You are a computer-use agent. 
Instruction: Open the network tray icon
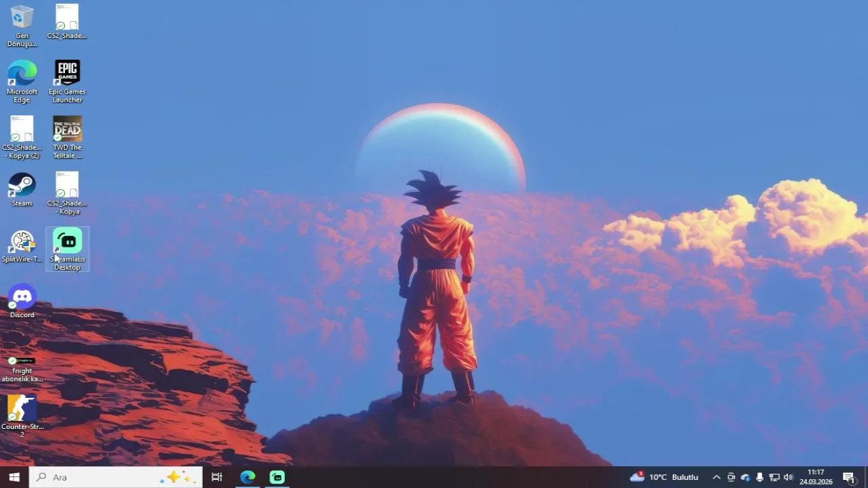pos(774,477)
